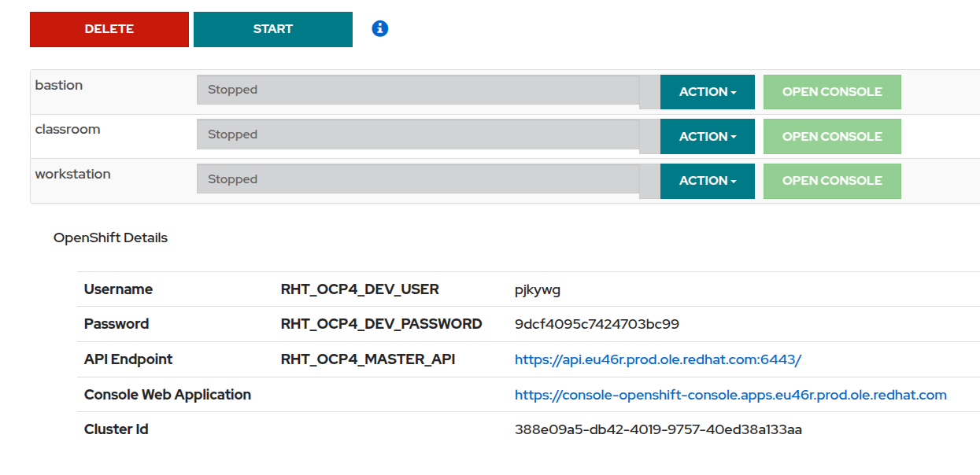Open ACTION dropdown for workstation
This screenshot has height=475, width=980.
click(x=707, y=181)
